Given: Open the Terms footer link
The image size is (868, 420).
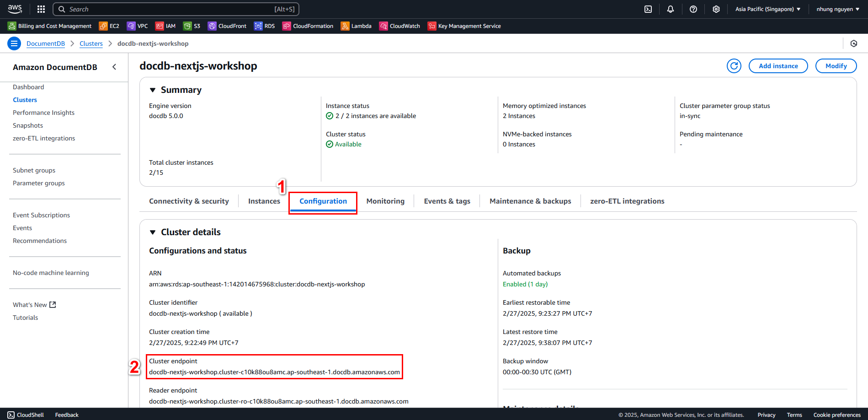Looking at the screenshot, I should click(x=794, y=415).
